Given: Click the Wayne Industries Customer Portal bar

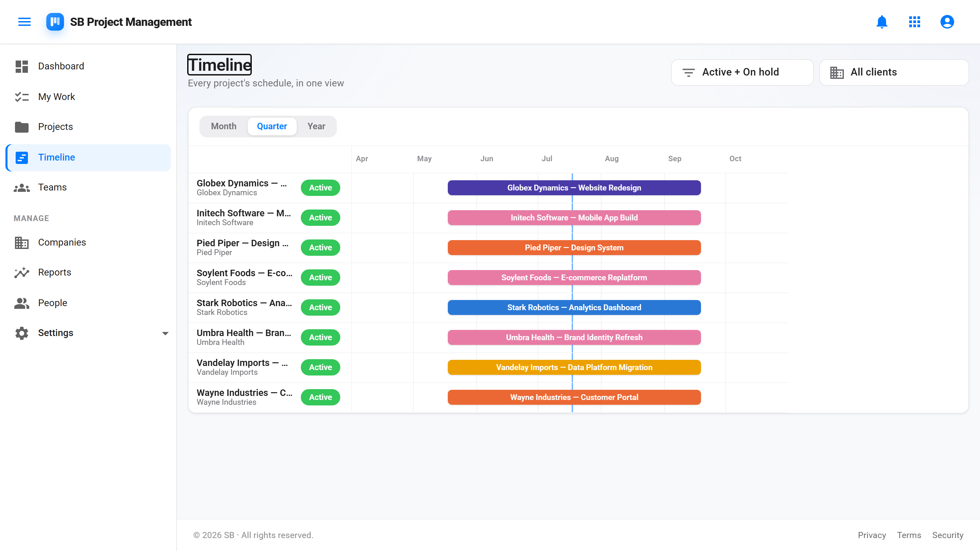Looking at the screenshot, I should [x=574, y=397].
